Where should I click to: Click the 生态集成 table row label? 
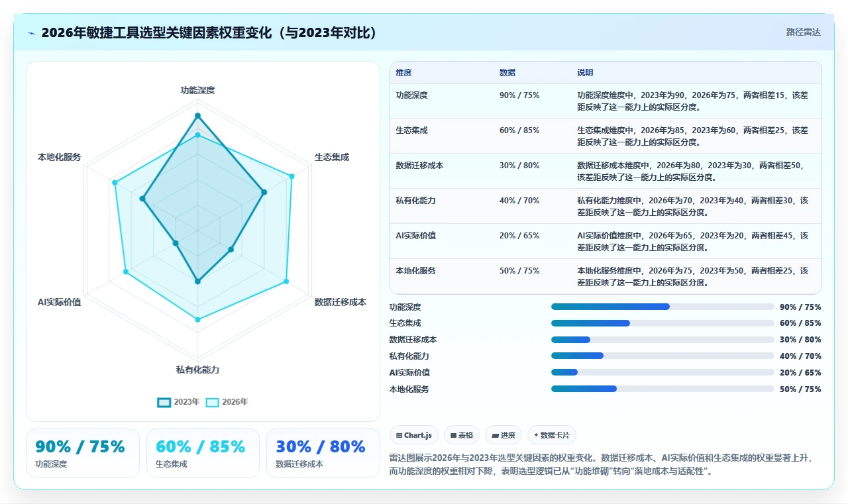tap(412, 130)
